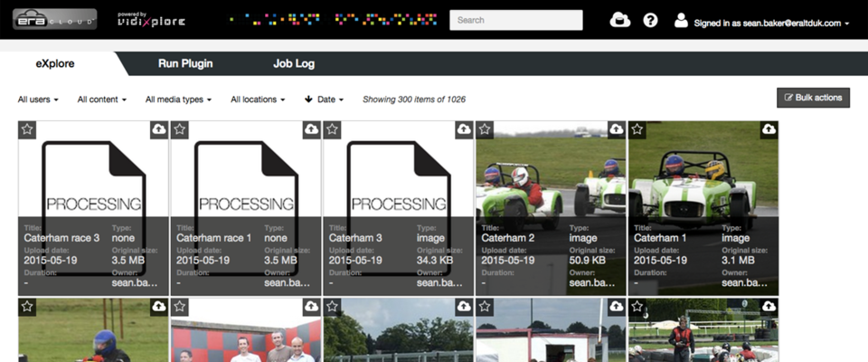The width and height of the screenshot is (868, 362).
Task: Click cloud icon on checkered wall group photo
Action: click(311, 307)
